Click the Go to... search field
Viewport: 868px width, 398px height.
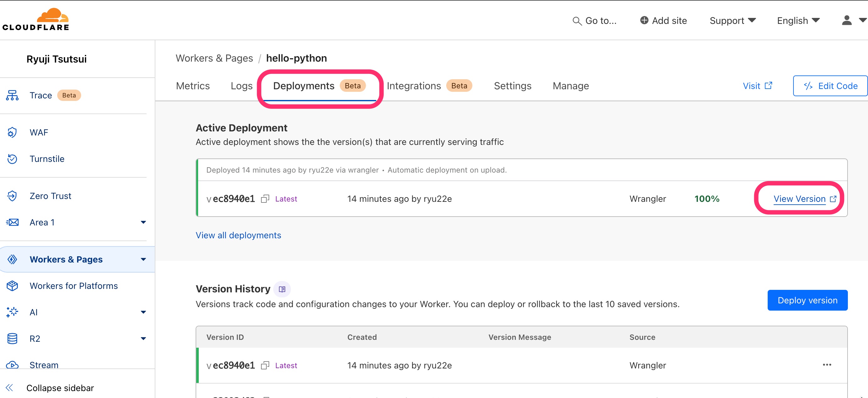tap(595, 20)
